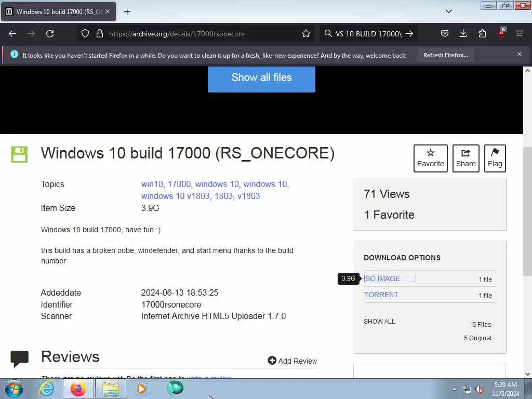Click the scrollbar down arrow

click(x=528, y=374)
